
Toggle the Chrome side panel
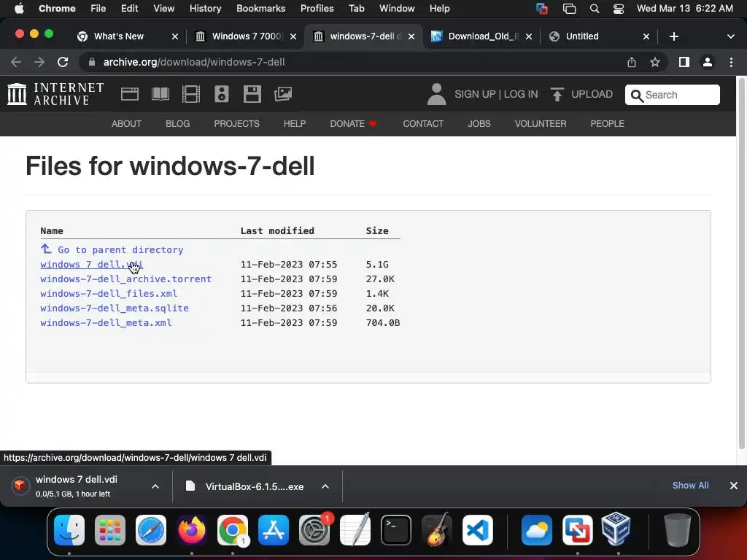point(684,62)
